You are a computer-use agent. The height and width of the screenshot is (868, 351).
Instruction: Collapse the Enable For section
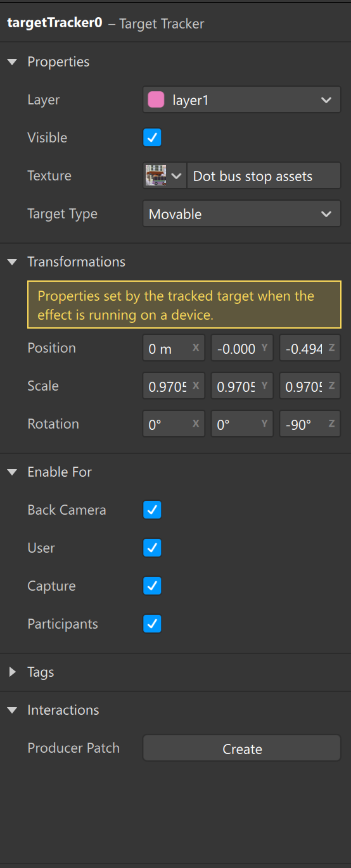coord(12,472)
